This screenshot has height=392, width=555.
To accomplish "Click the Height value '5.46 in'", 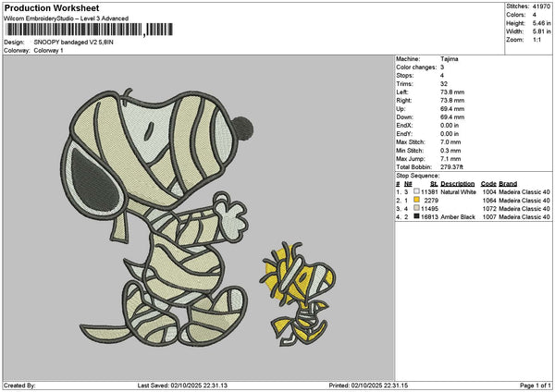I will click(541, 23).
